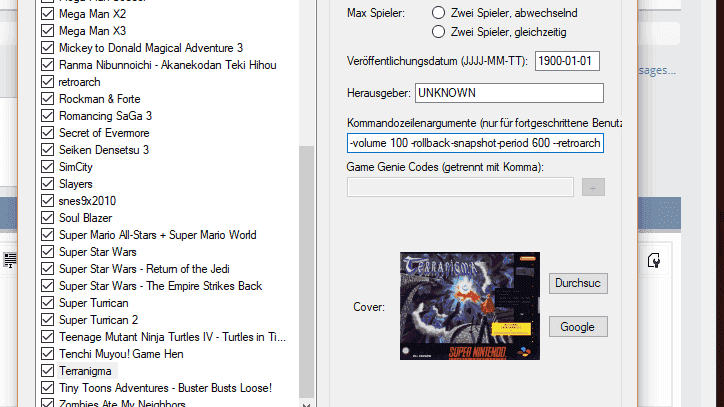Toggle the Super Turrican 2 checkbox
The width and height of the screenshot is (724, 407).
pos(48,320)
